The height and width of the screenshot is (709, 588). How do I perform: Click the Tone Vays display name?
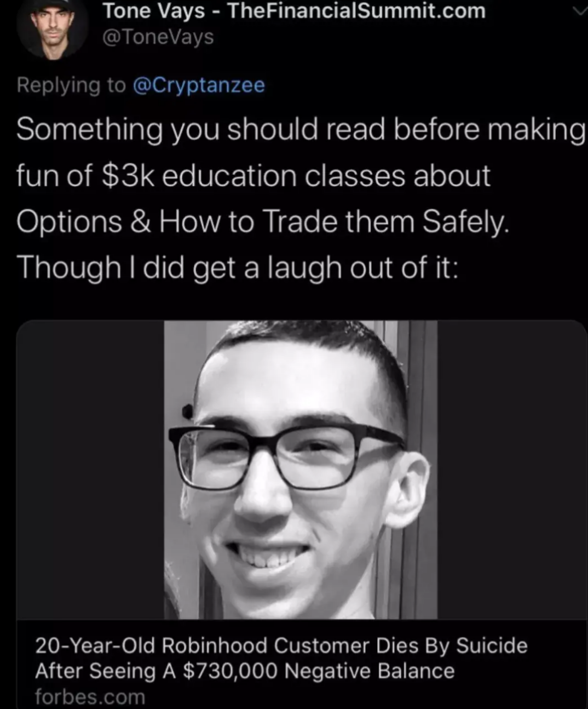[153, 11]
